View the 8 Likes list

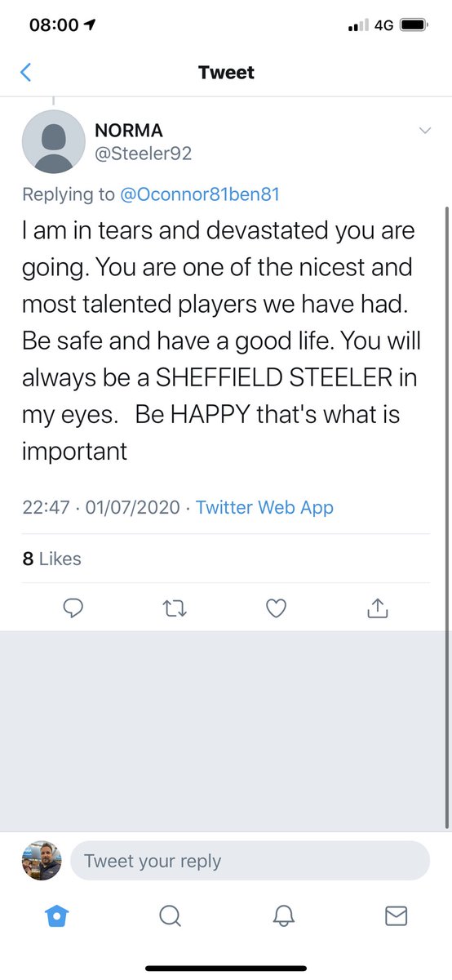tap(52, 559)
